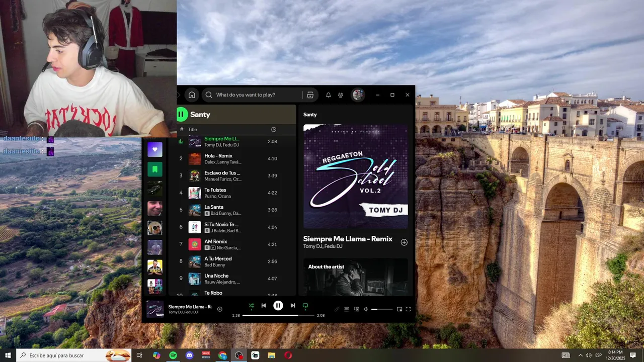Add current song to playlist from player bar

(x=220, y=309)
